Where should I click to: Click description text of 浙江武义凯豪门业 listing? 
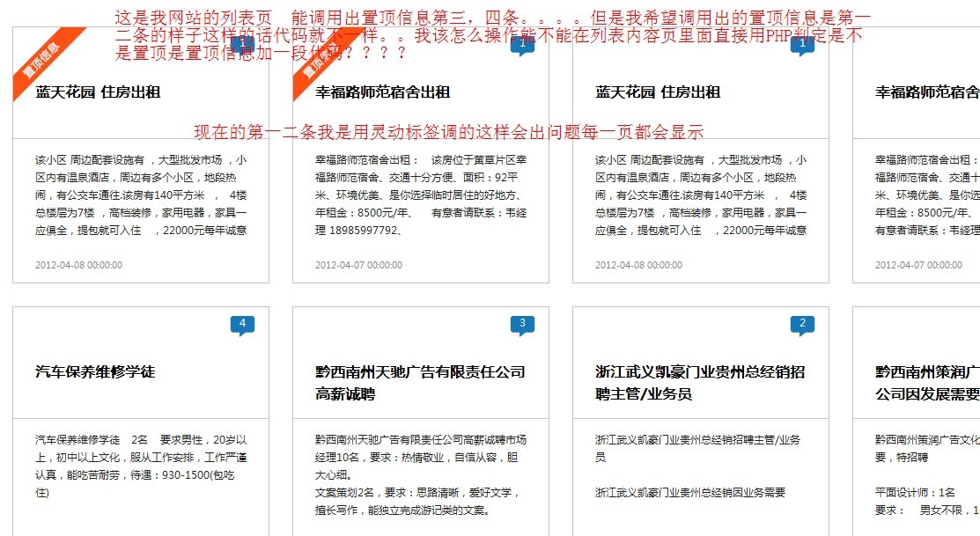click(699, 466)
